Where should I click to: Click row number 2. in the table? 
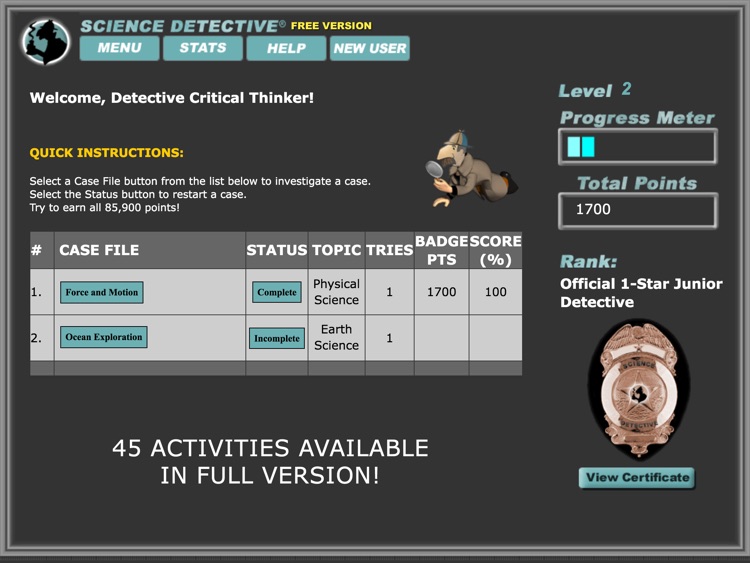(36, 338)
